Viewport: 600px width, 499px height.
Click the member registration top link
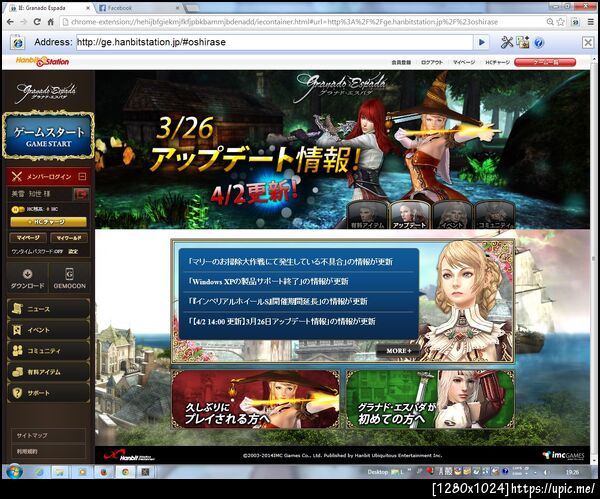point(401,62)
